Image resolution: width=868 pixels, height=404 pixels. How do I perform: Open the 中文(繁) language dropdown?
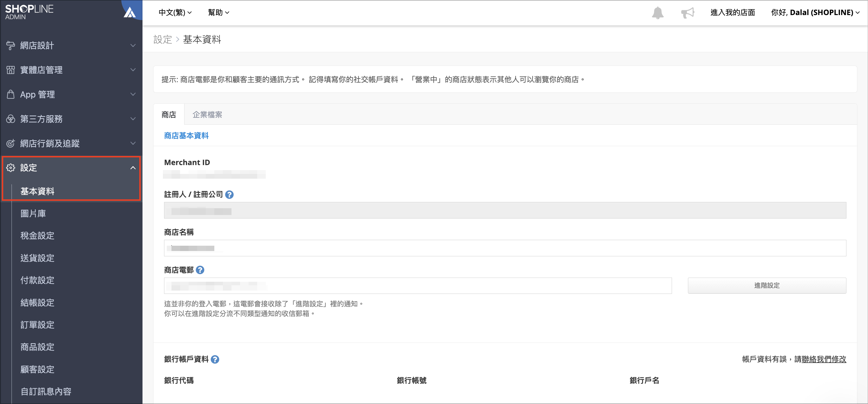[175, 12]
